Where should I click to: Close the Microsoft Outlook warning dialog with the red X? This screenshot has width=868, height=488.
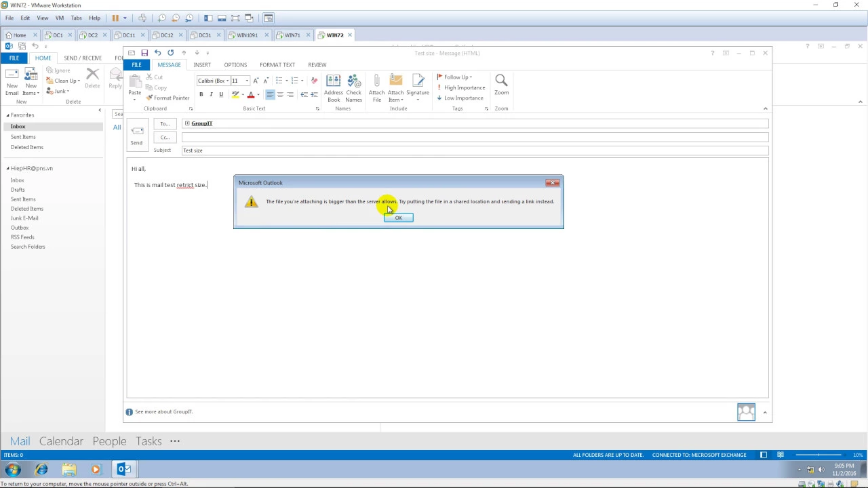pyautogui.click(x=553, y=182)
